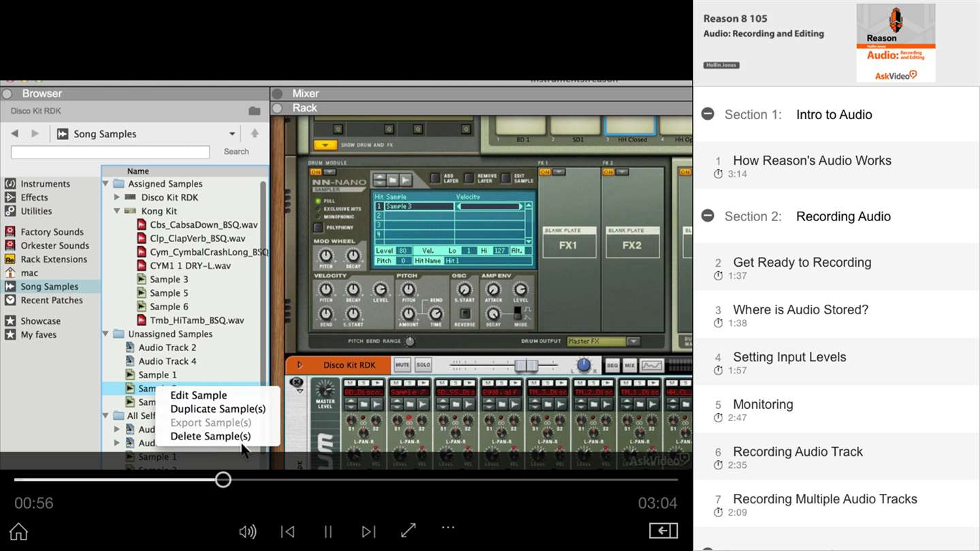Mute the Disco Kit RDK mixer device

pos(402,365)
